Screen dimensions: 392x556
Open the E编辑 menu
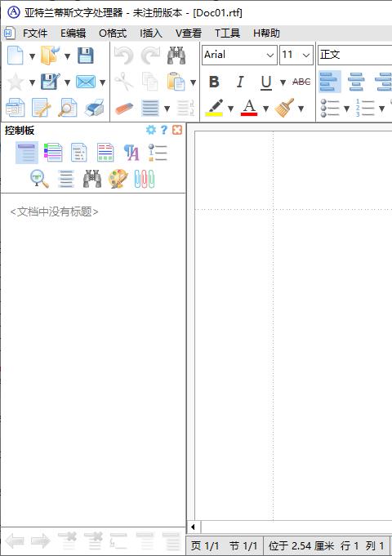coord(73,33)
